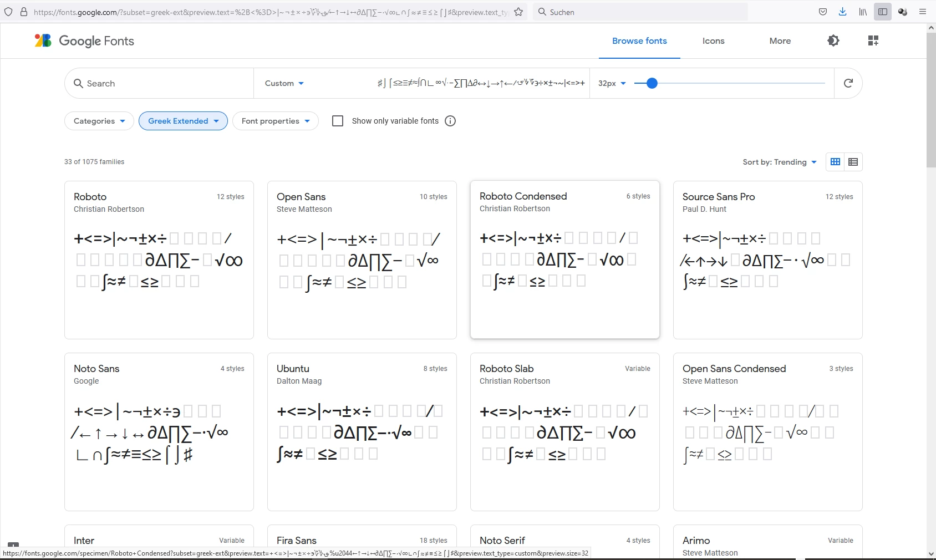The height and width of the screenshot is (560, 936).
Task: Toggle the dark theme icon
Action: (833, 40)
